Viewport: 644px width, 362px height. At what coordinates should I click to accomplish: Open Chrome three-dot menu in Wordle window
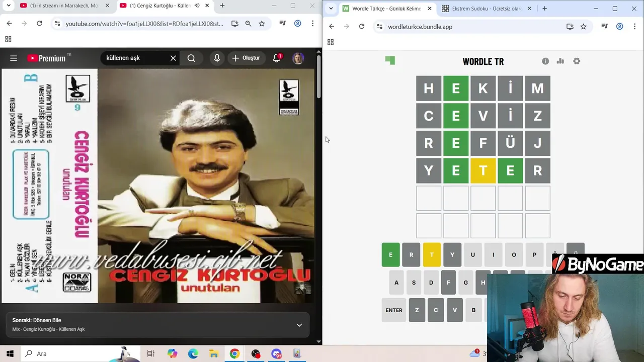[635, 27]
